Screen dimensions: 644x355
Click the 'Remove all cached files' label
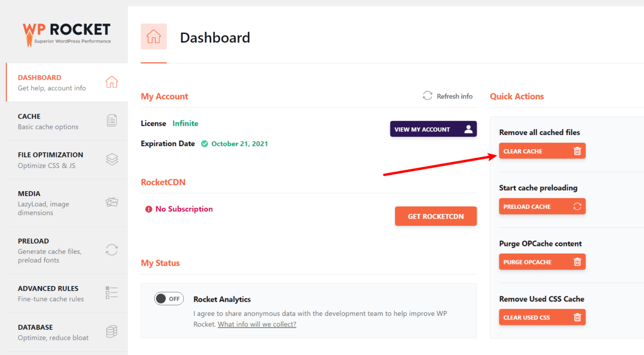(x=540, y=132)
